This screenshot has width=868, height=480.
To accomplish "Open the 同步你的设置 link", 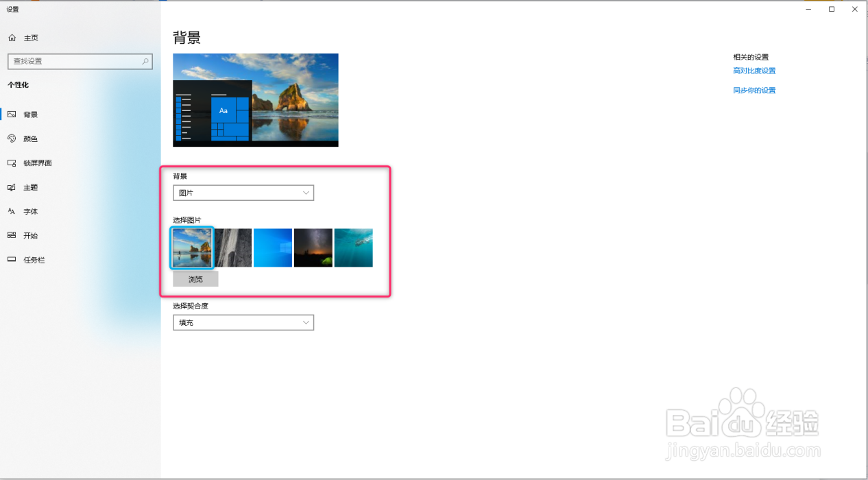I will click(754, 91).
